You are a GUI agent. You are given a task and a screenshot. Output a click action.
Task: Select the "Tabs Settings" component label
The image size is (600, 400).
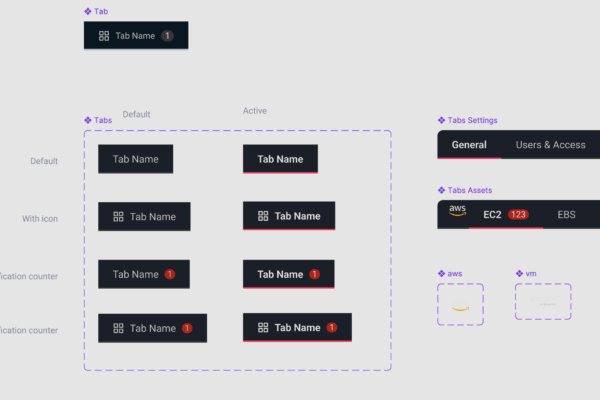[472, 121]
